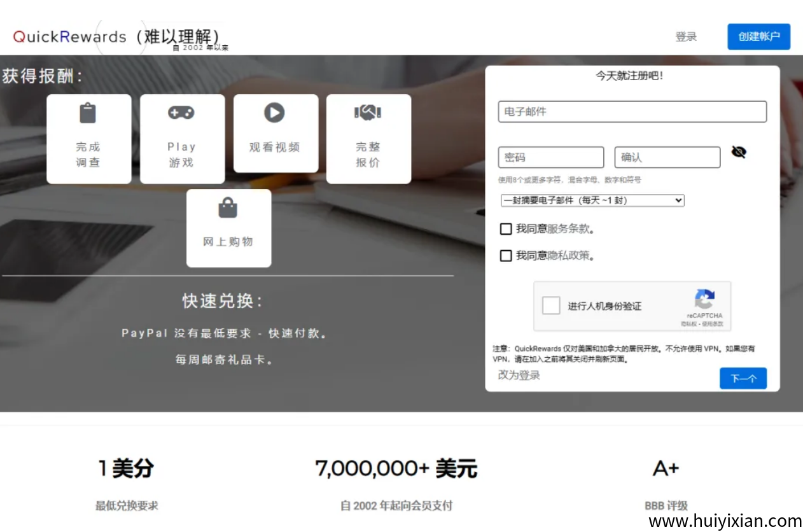The image size is (803, 532).
Task: Click the 创建帐户 button
Action: [758, 36]
